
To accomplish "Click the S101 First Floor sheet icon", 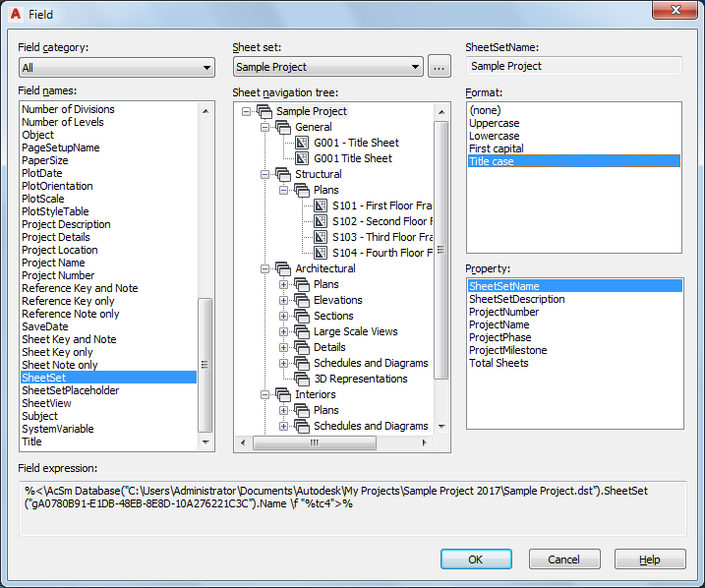I will 321,206.
